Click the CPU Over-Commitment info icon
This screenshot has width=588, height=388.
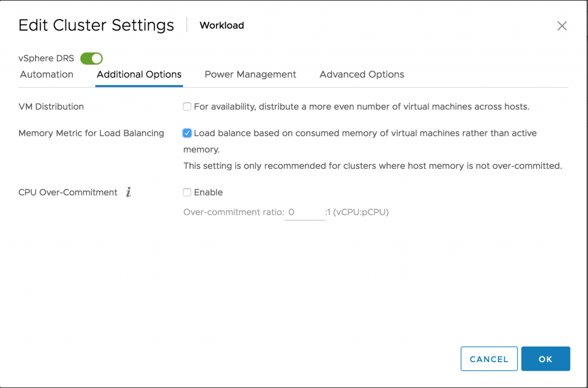coord(129,193)
